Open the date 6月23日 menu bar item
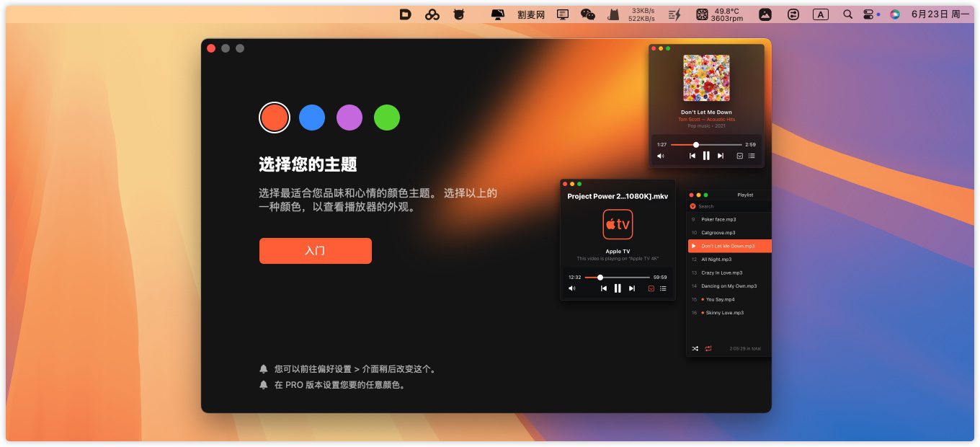The width and height of the screenshot is (980, 447). [940, 14]
